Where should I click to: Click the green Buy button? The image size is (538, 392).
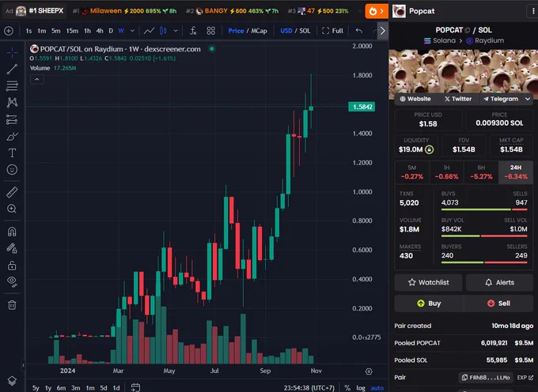(429, 303)
